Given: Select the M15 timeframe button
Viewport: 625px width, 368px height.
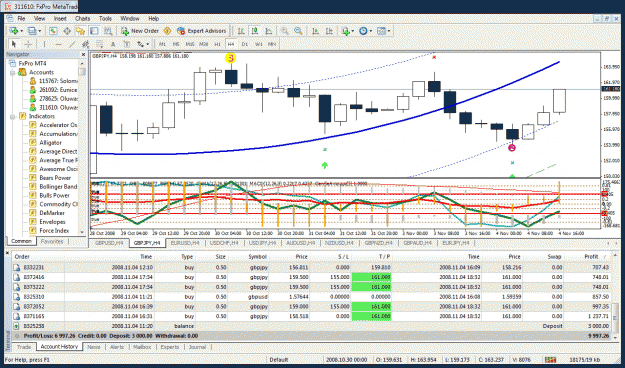Looking at the screenshot, I should click(x=190, y=44).
